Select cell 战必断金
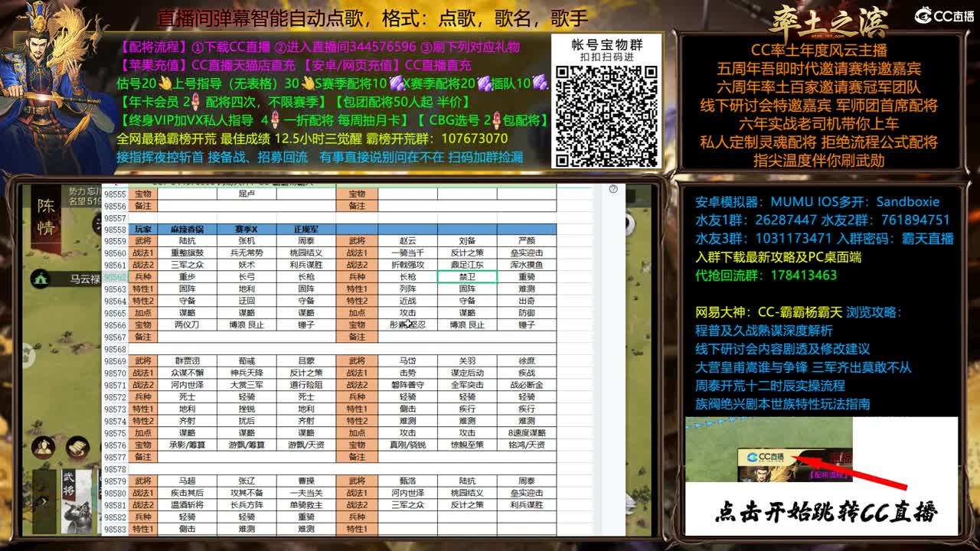 click(527, 385)
